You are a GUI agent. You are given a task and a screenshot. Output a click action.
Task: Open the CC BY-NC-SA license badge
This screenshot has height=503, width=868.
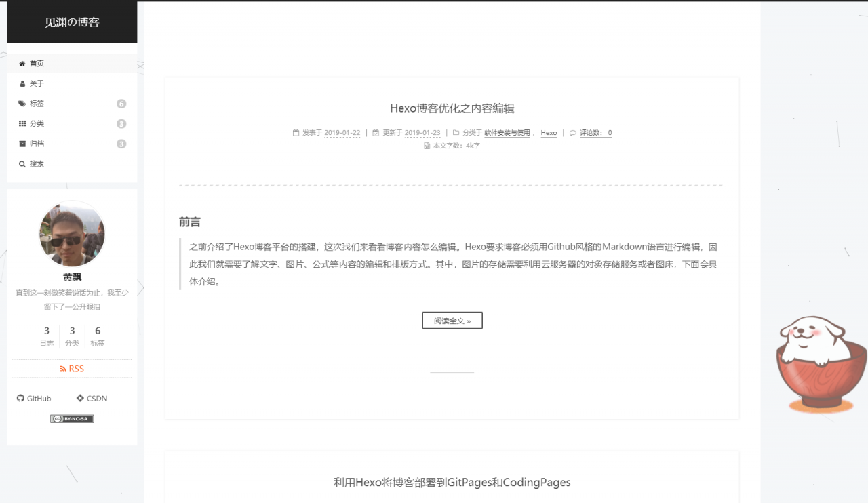tap(72, 419)
